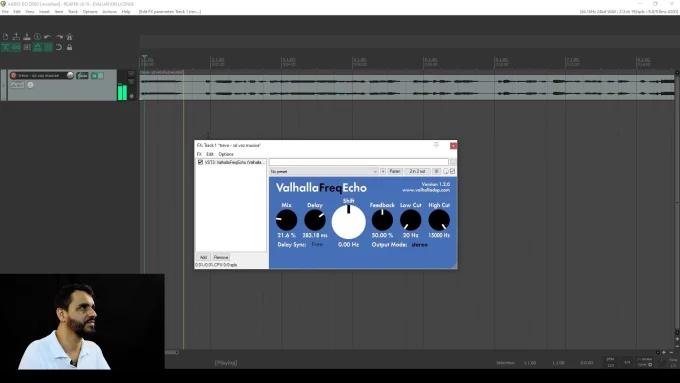Click the wet/dry mix round knob icon
Image resolution: width=680 pixels, height=383 pixels.
point(446,171)
